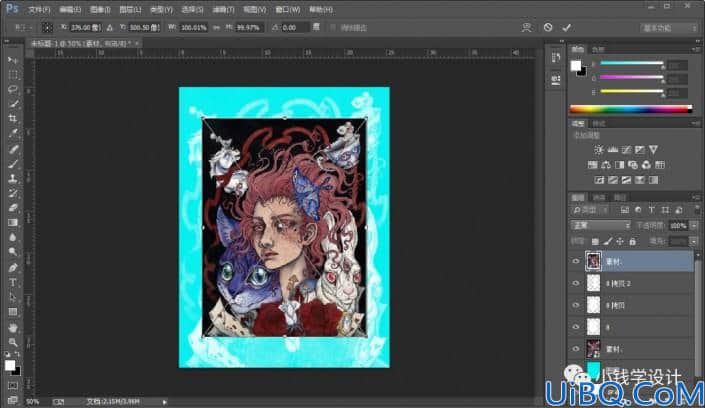Viewport: 705px width, 408px height.
Task: Click the cyan slider in Color panel
Action: click(631, 63)
